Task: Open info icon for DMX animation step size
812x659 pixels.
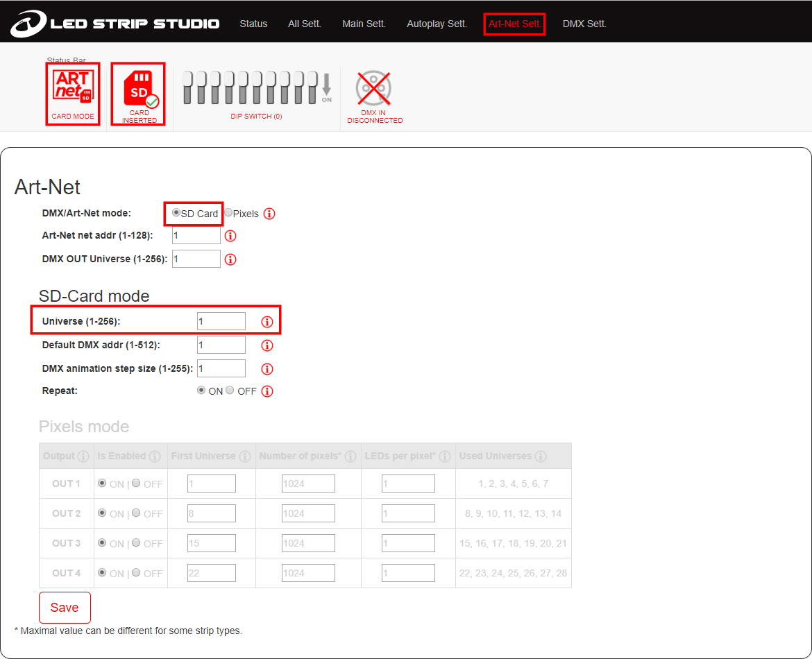Action: click(267, 369)
